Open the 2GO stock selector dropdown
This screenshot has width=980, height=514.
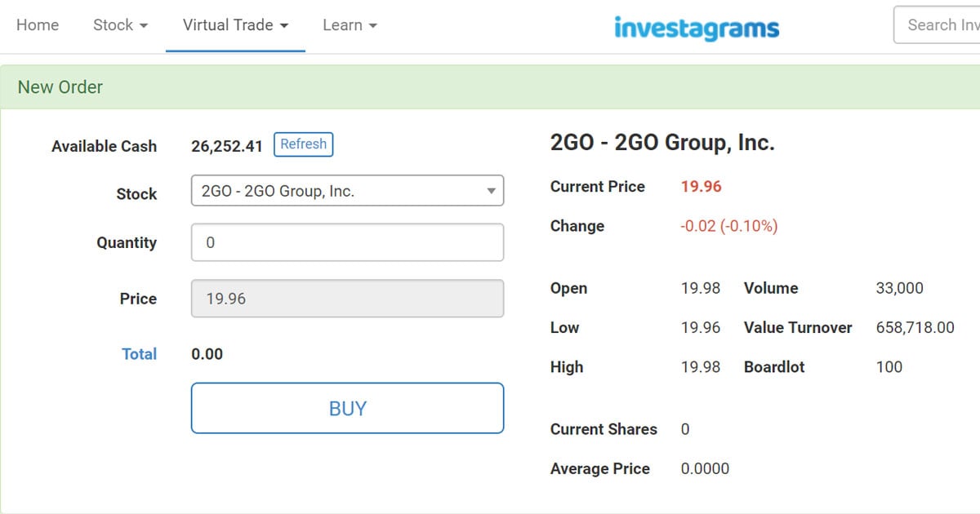tap(347, 191)
